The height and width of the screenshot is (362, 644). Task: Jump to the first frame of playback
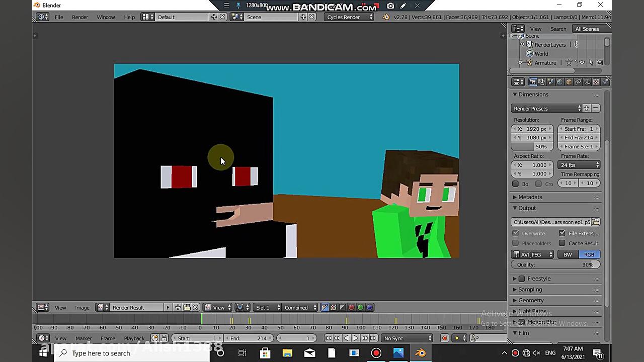328,338
